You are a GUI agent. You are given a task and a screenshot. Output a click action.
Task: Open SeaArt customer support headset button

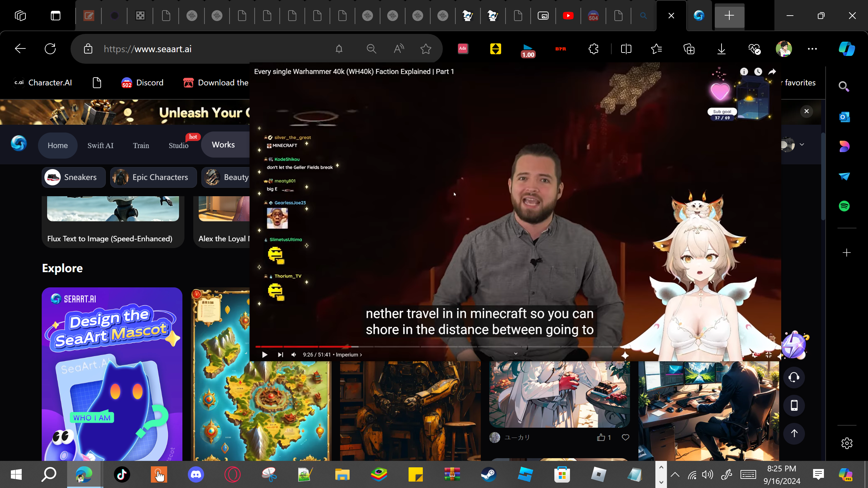point(794,377)
